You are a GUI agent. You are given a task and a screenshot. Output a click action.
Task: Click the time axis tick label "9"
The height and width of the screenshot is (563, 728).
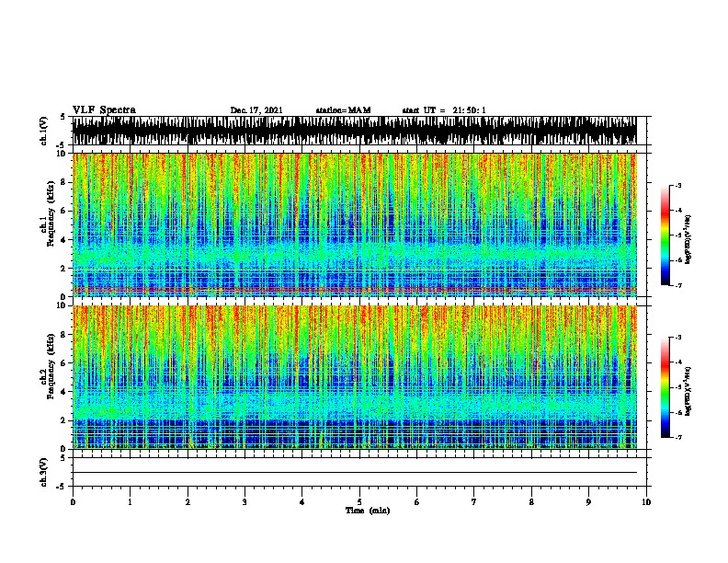pyautogui.click(x=588, y=502)
